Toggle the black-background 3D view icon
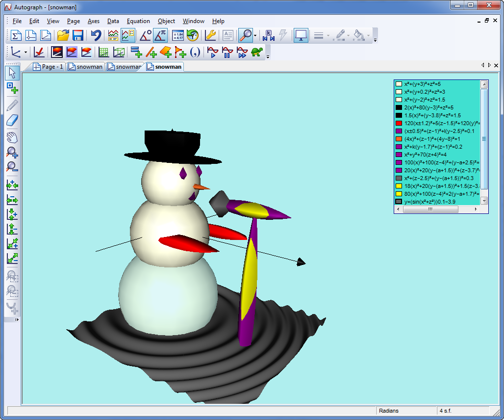Image resolution: width=504 pixels, height=420 pixels. point(57,52)
